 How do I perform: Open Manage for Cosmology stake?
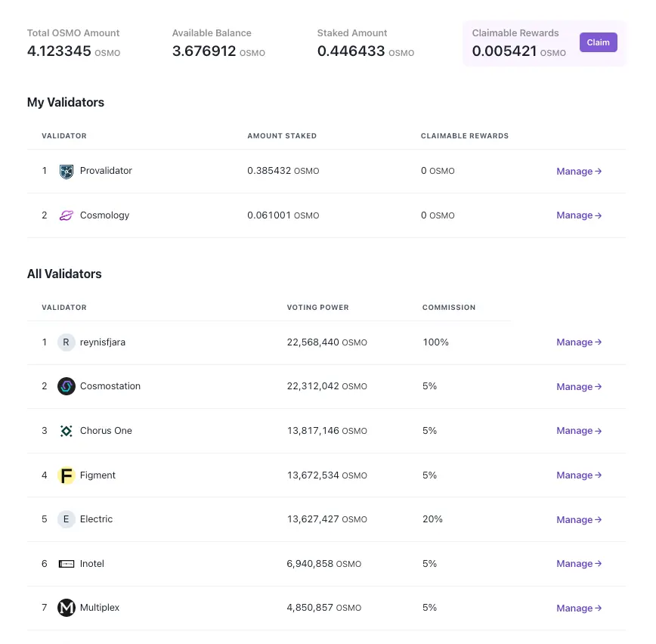point(579,215)
